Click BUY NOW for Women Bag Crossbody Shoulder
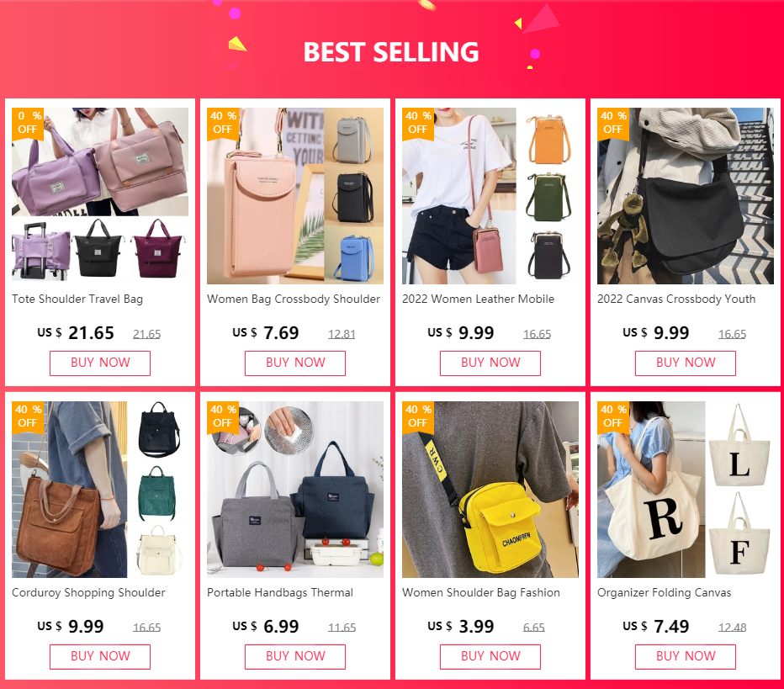This screenshot has height=689, width=784. pyautogui.click(x=295, y=363)
